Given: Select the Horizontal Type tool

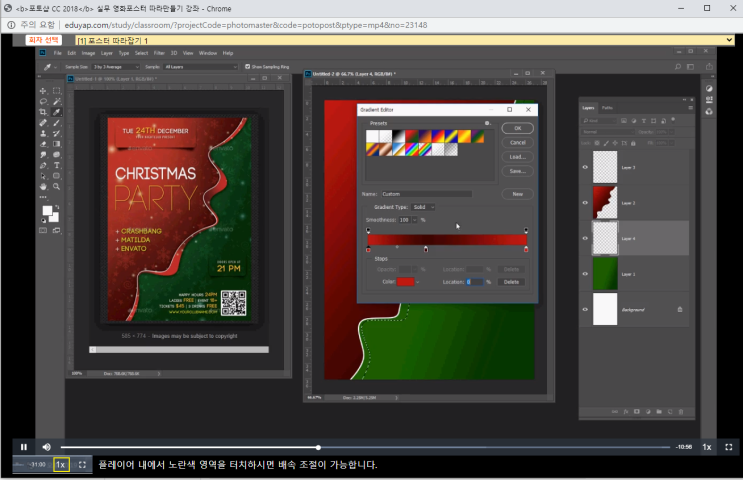Looking at the screenshot, I should click(x=56, y=165).
